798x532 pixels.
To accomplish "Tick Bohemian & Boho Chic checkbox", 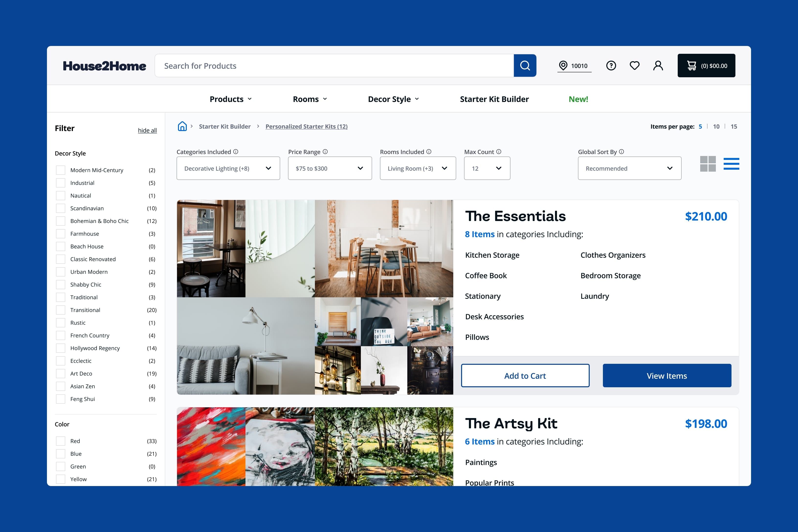I will click(x=60, y=221).
